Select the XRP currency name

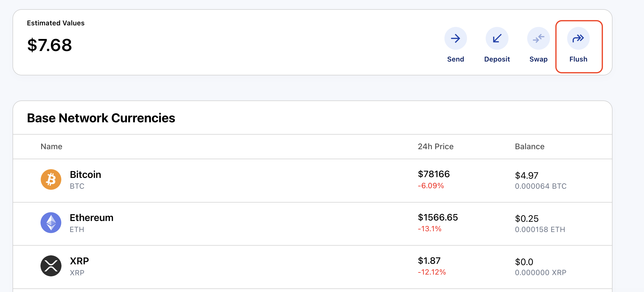point(79,261)
